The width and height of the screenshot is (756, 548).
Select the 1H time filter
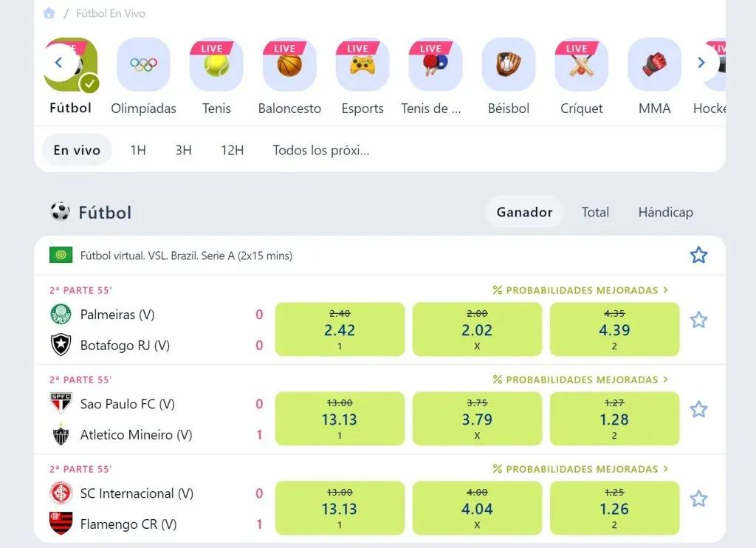point(137,150)
